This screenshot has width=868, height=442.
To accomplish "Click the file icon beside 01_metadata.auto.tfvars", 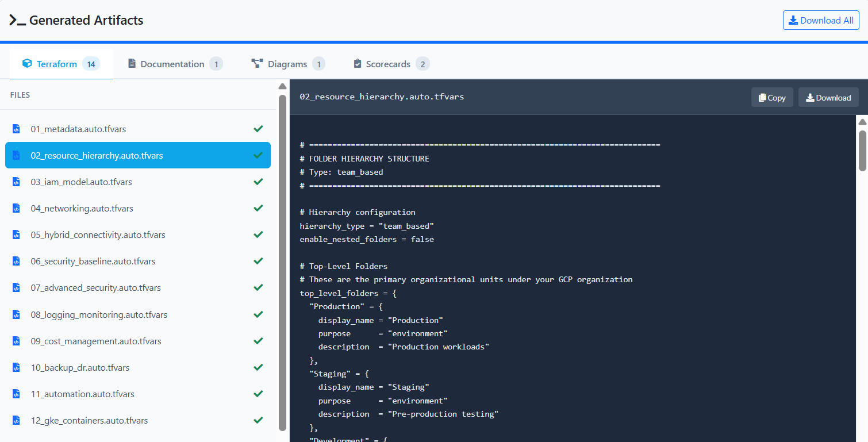I will tap(16, 128).
